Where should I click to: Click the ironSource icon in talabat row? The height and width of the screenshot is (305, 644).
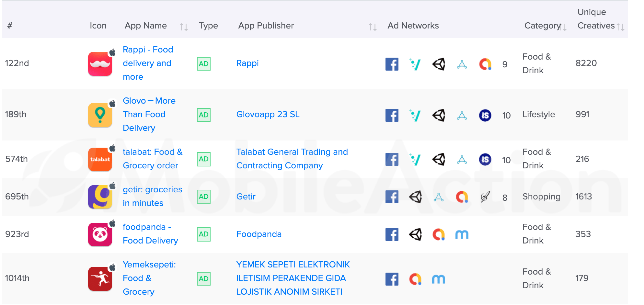485,159
